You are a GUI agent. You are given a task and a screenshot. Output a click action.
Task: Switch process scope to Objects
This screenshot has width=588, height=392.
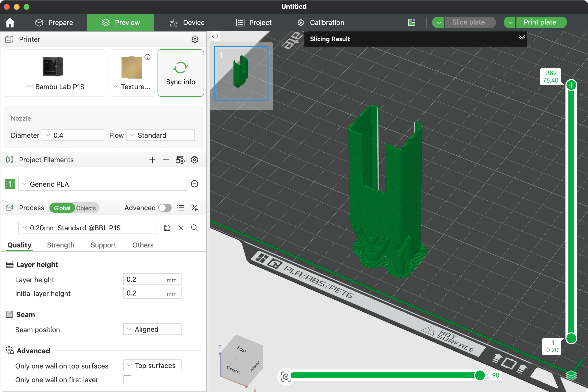(x=86, y=208)
